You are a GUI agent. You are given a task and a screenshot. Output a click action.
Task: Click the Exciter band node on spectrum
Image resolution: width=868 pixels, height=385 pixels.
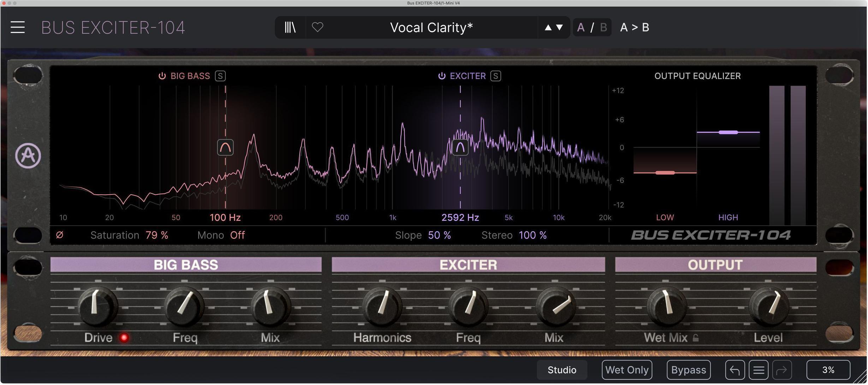point(460,147)
